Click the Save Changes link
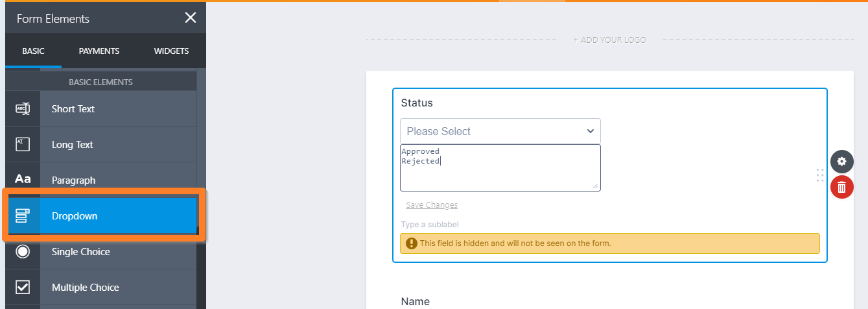The width and height of the screenshot is (868, 309). [x=432, y=205]
